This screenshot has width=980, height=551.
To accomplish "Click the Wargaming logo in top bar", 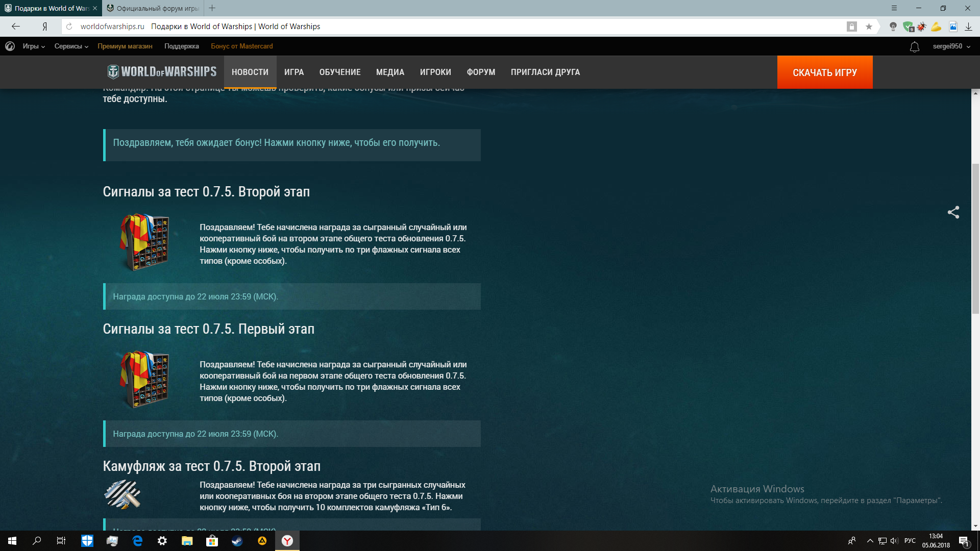I will tap(10, 46).
